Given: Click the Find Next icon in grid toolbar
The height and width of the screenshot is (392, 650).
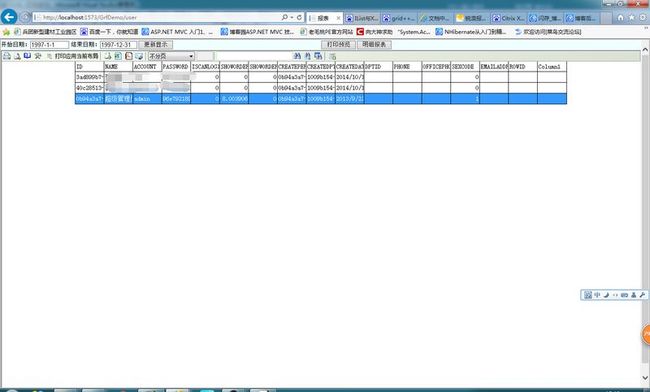Looking at the screenshot, I should (x=308, y=56).
